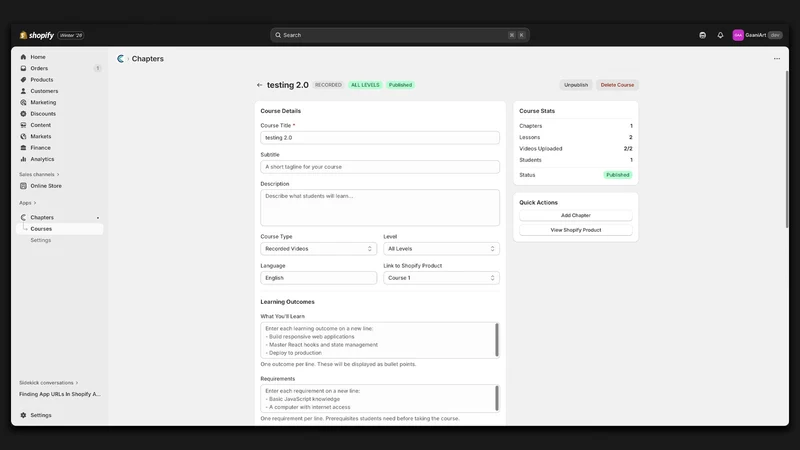Expand the Sales channels section
The height and width of the screenshot is (450, 800).
click(39, 174)
